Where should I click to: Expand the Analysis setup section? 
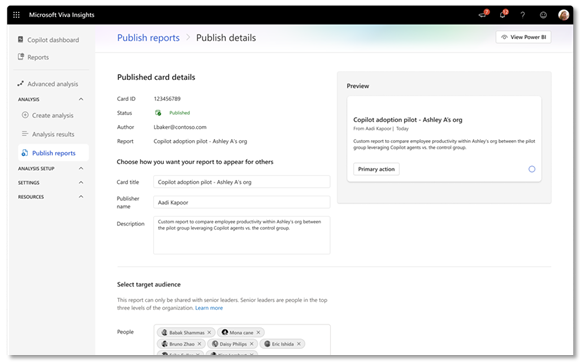coord(81,168)
